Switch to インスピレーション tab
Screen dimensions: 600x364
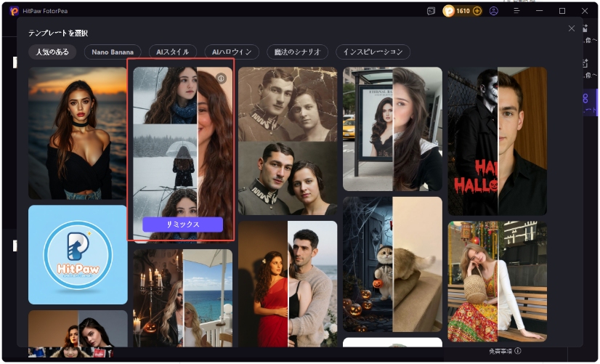click(x=373, y=52)
